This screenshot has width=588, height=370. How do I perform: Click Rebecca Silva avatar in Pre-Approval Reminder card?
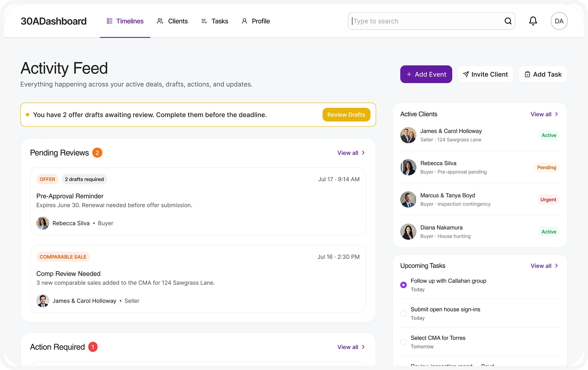click(x=43, y=223)
